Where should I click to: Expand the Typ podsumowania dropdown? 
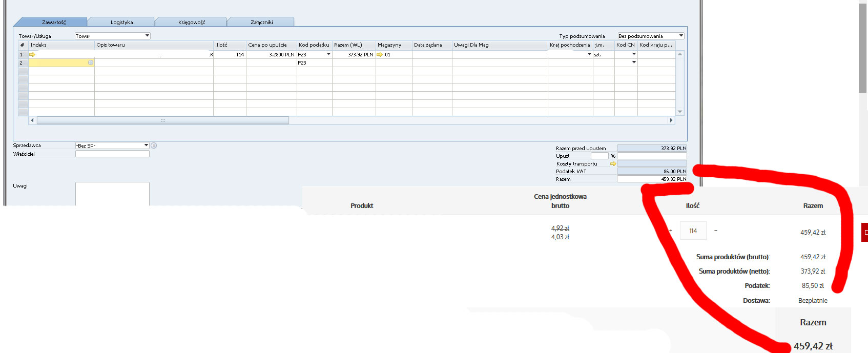click(x=681, y=36)
